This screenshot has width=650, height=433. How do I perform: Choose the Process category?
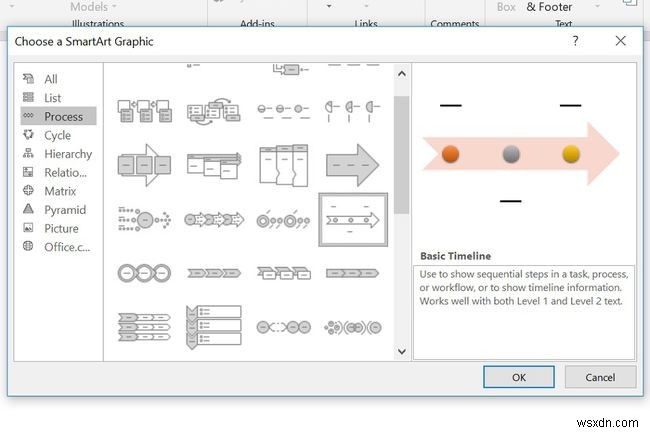click(x=58, y=116)
